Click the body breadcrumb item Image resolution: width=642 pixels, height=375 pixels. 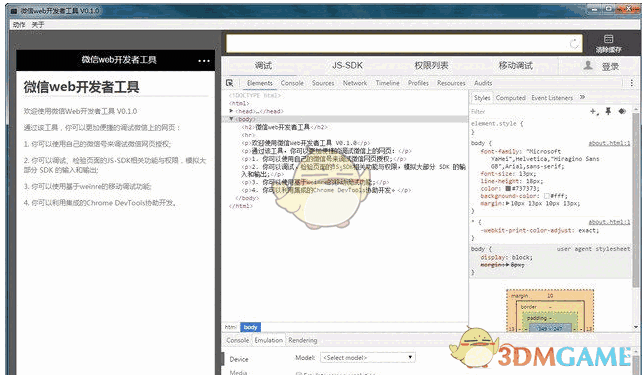point(250,327)
